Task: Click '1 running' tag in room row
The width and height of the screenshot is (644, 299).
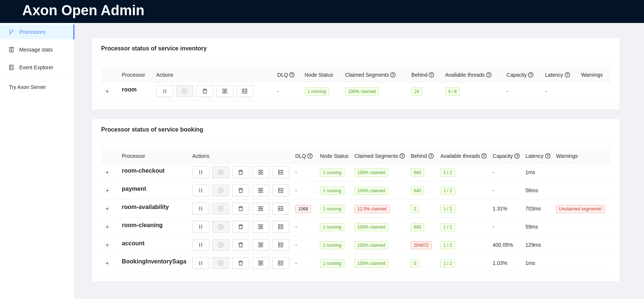Action: pyautogui.click(x=317, y=92)
